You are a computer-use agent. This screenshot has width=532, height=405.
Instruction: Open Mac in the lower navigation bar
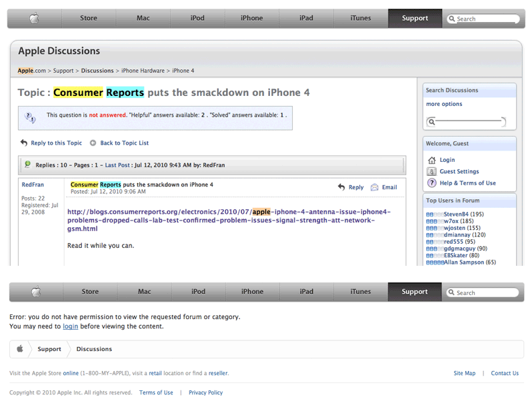click(x=144, y=292)
